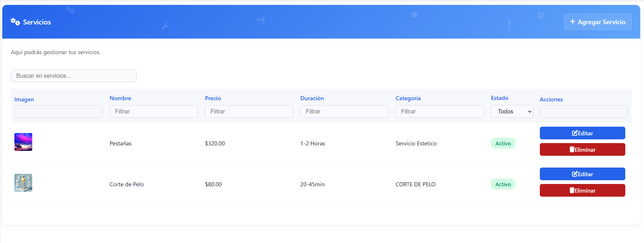
Task: Click the gears icon beside Servicios title
Action: 15,22
